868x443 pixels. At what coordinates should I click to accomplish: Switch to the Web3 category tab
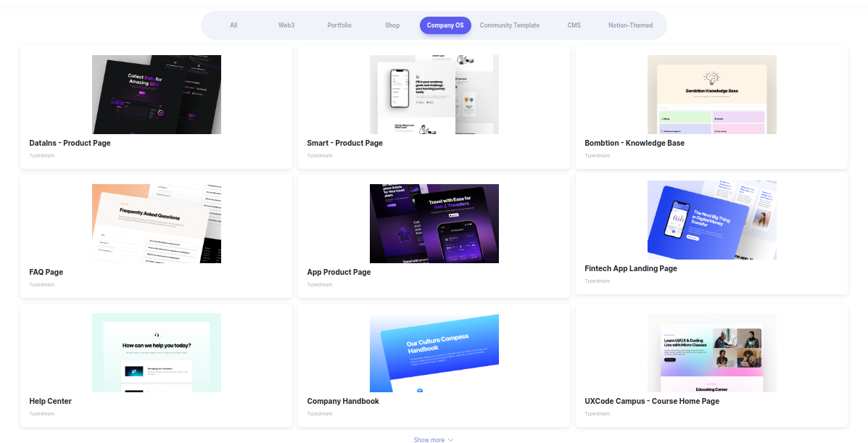coord(286,25)
